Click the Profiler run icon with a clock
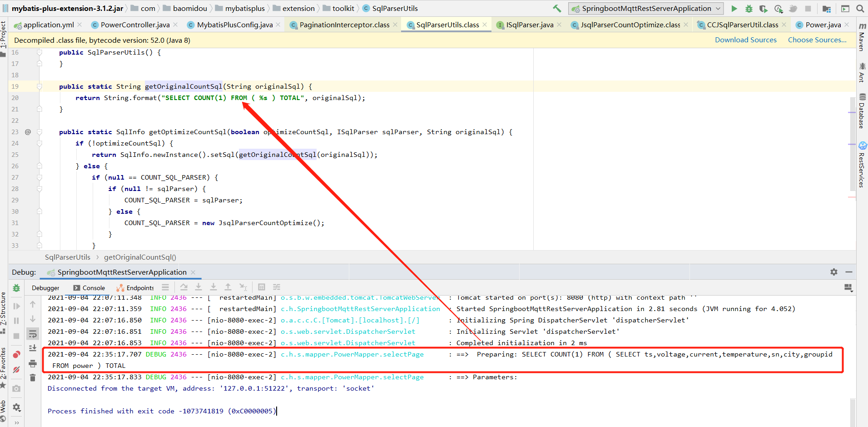This screenshot has width=868, height=427. point(779,8)
